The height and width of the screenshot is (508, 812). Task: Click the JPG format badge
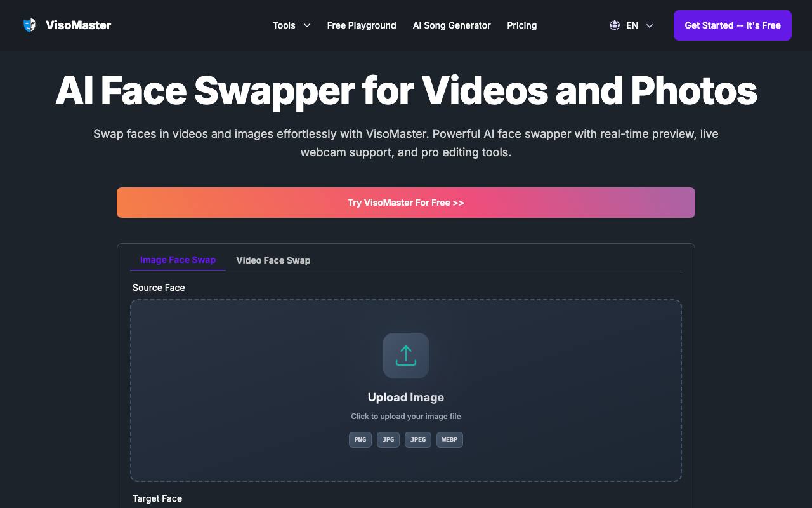pyautogui.click(x=388, y=439)
